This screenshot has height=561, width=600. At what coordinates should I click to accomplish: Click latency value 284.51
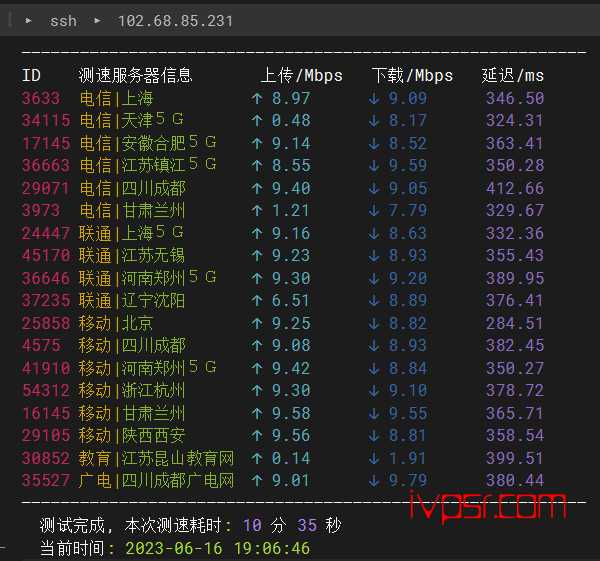pos(515,323)
